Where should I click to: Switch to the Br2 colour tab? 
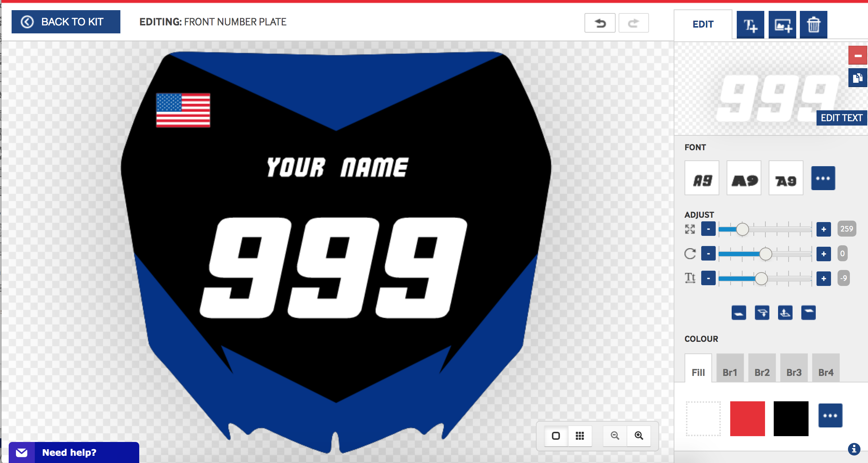click(x=762, y=372)
